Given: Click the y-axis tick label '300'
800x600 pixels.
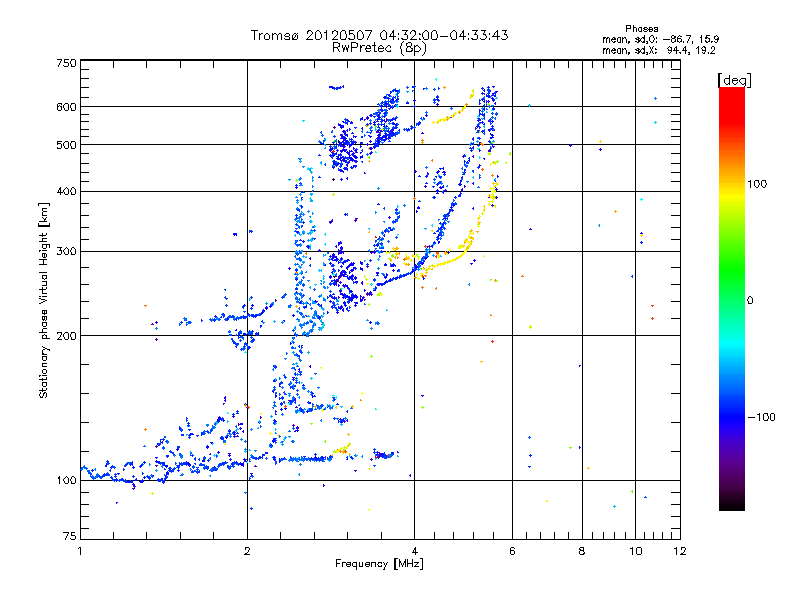Looking at the screenshot, I should [66, 252].
